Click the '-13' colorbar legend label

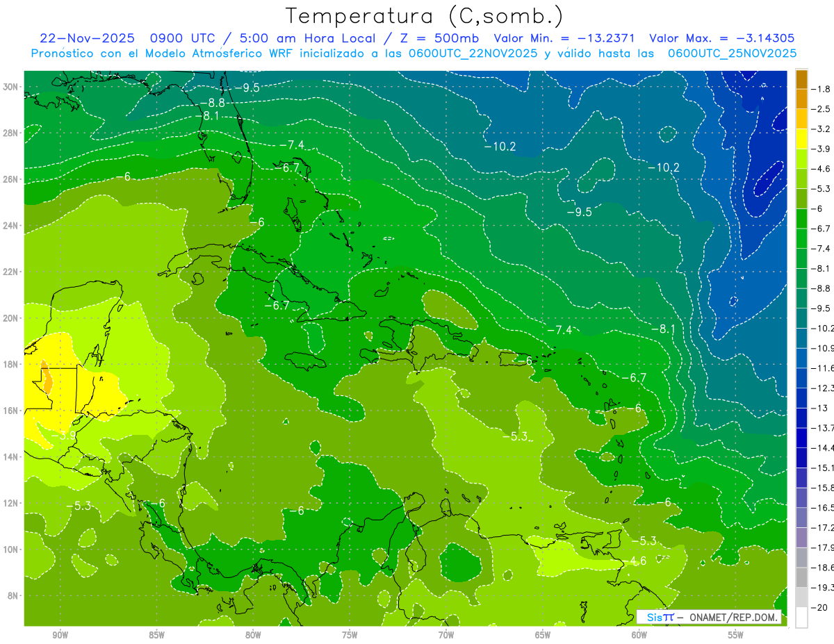[819, 408]
